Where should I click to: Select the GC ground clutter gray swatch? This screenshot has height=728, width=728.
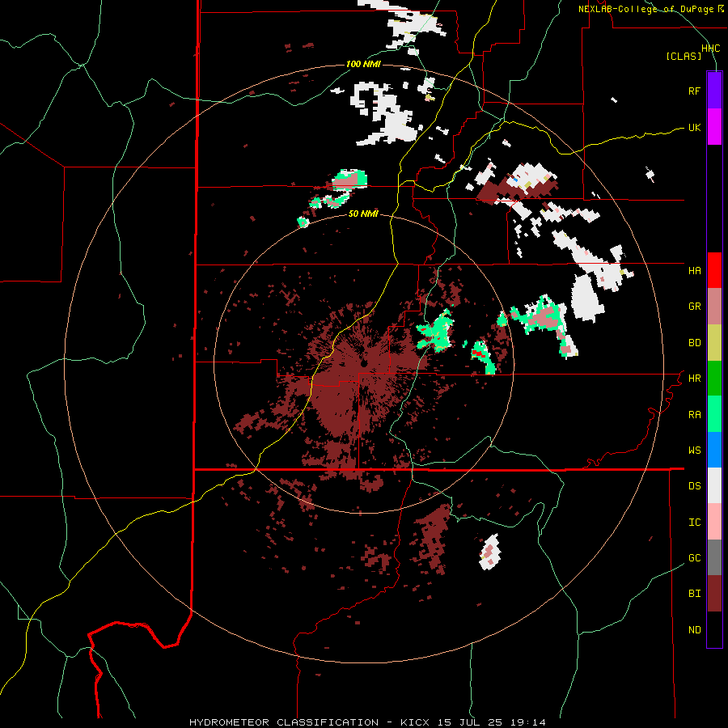[714, 557]
